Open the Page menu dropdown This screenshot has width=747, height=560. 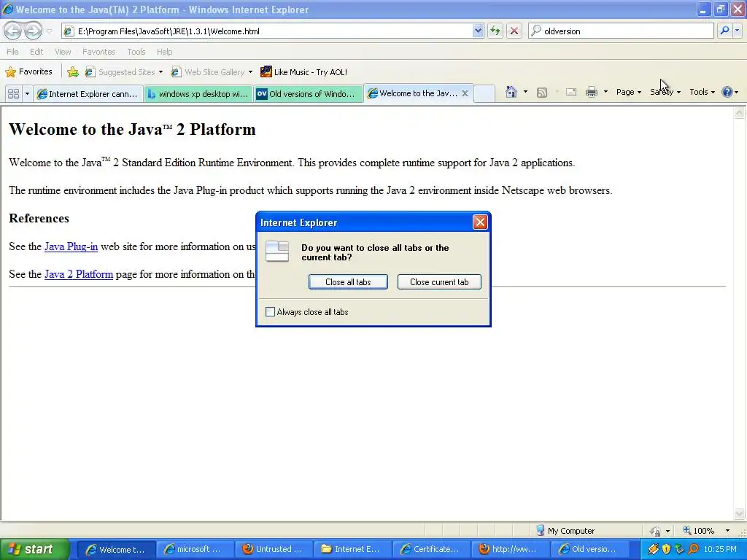point(628,92)
